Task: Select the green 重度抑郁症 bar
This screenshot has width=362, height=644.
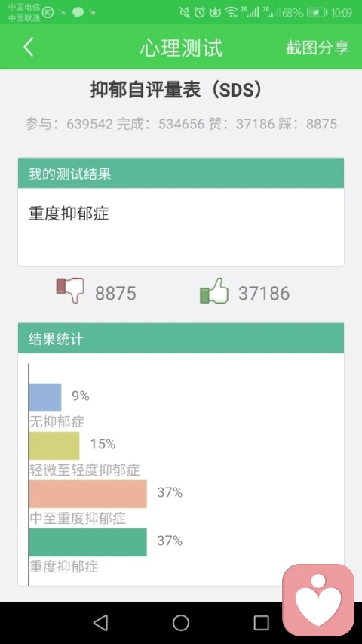Action: pos(87,542)
